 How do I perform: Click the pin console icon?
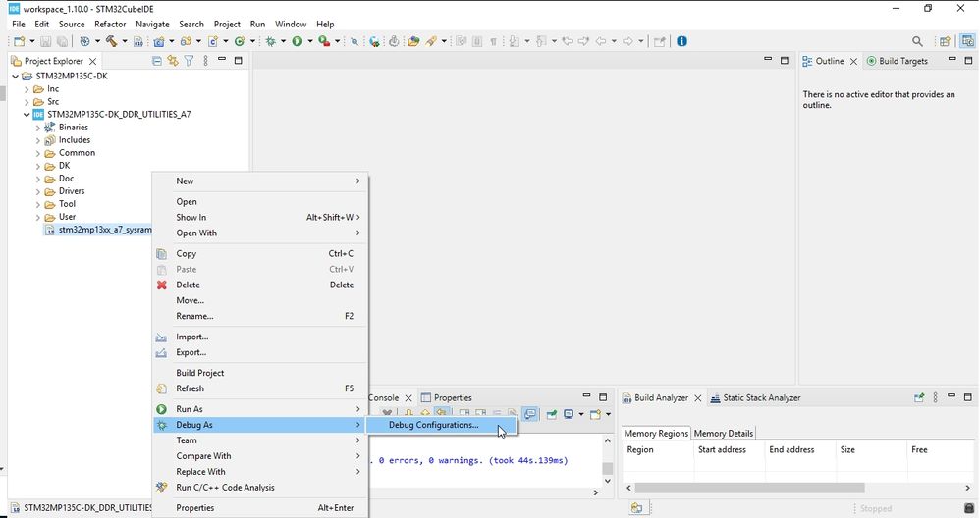(x=551, y=414)
